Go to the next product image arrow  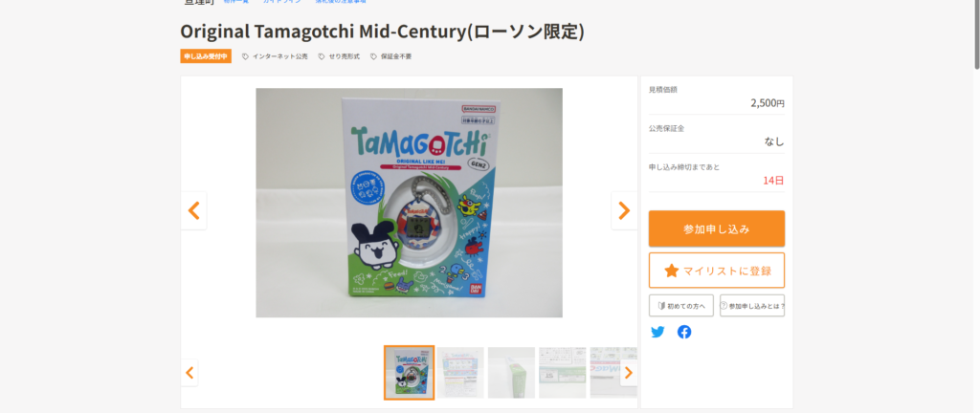click(624, 211)
